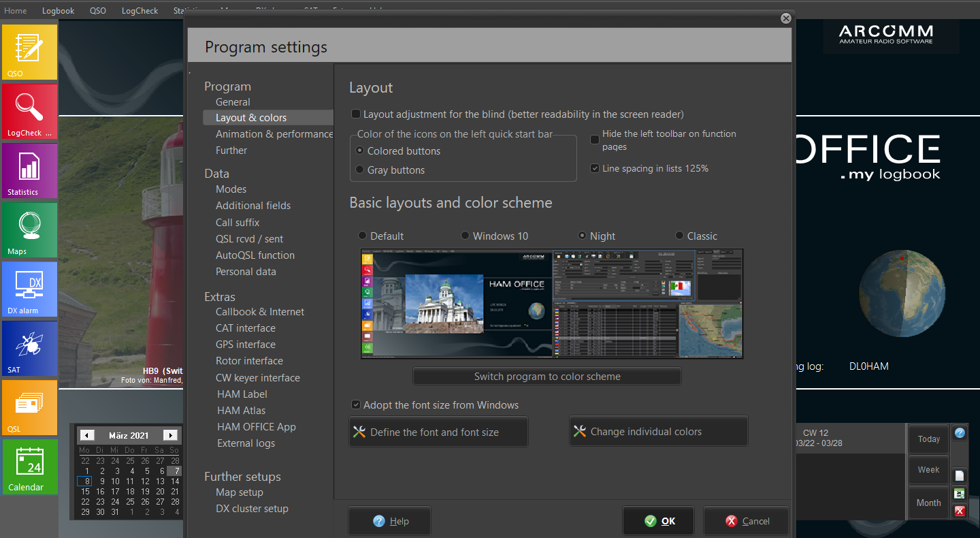Open QSL rcvd / sent settings
Image resolution: width=980 pixels, height=538 pixels.
pos(249,239)
